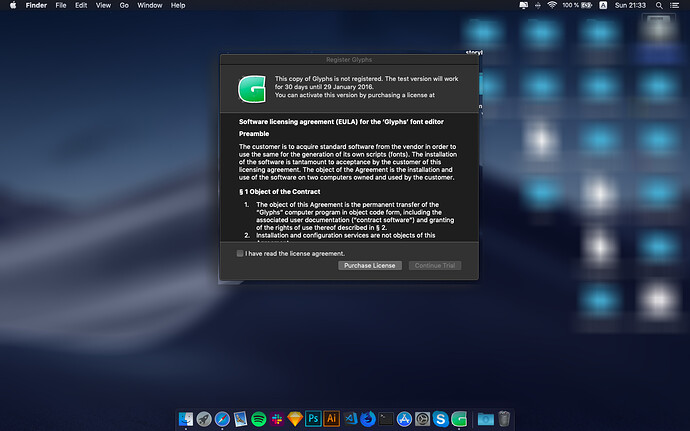Open the eagle stamp icon beside Safari in dock

(x=240, y=419)
